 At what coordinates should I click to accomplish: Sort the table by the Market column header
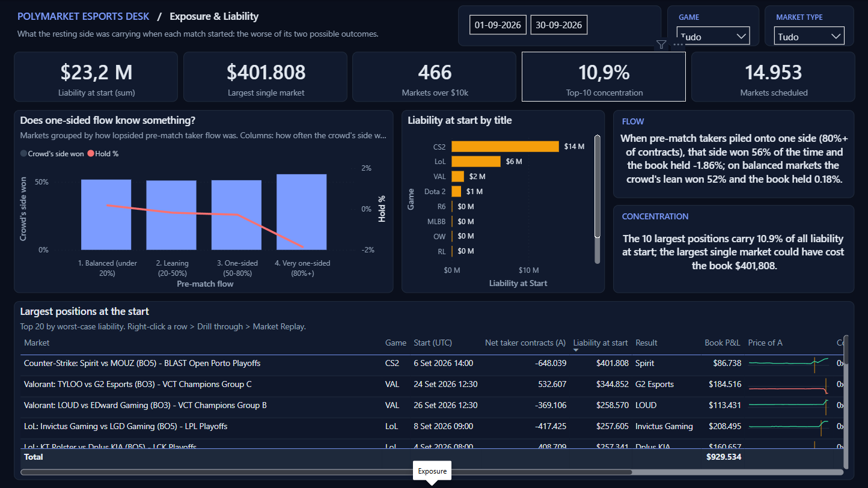pos(37,343)
